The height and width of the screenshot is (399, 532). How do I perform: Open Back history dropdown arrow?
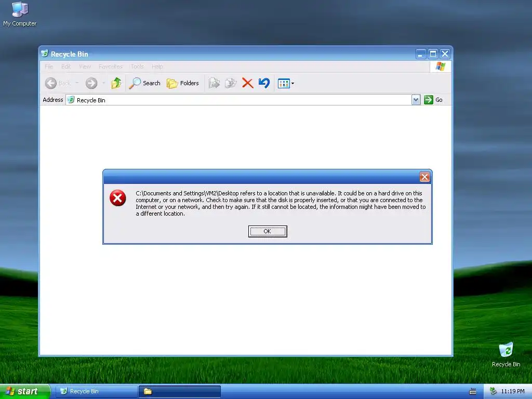[x=77, y=83]
